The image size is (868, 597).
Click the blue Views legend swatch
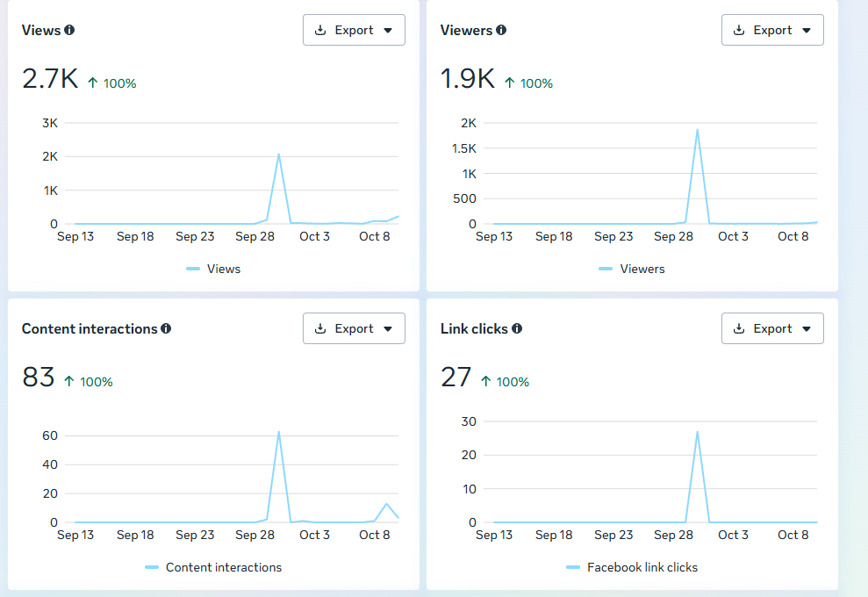tap(193, 269)
